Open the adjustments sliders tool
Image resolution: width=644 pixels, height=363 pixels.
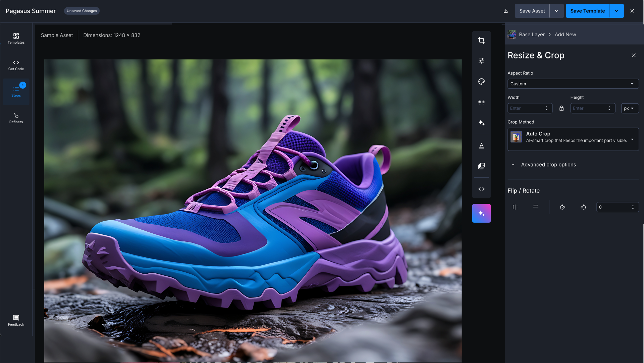[481, 61]
